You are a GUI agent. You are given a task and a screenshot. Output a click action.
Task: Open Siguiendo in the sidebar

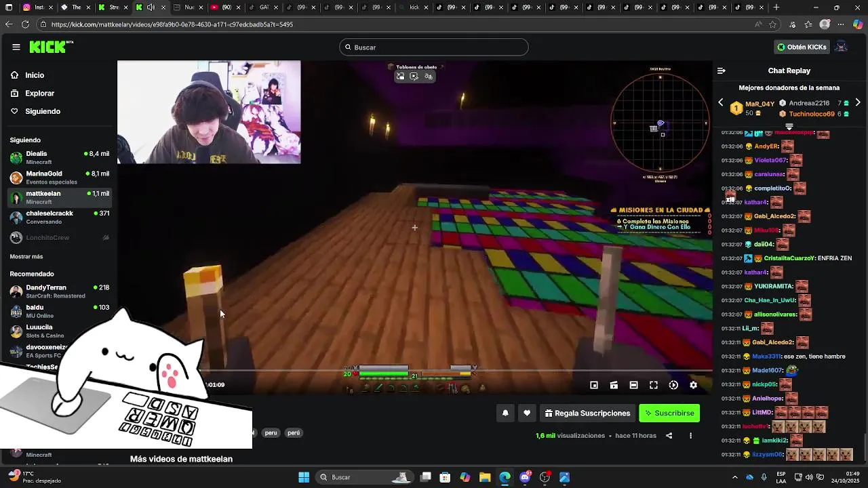pyautogui.click(x=43, y=111)
